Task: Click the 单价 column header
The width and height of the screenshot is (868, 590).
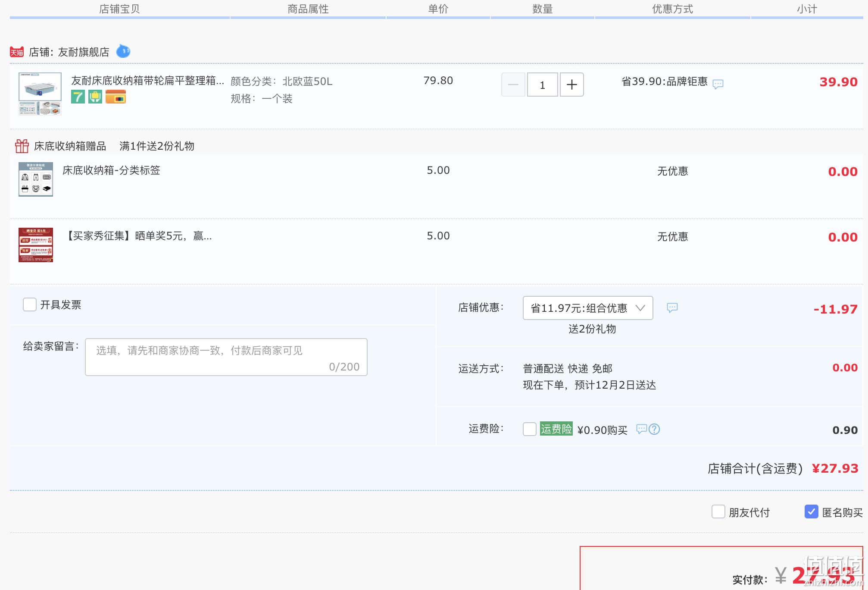Action: pos(438,9)
